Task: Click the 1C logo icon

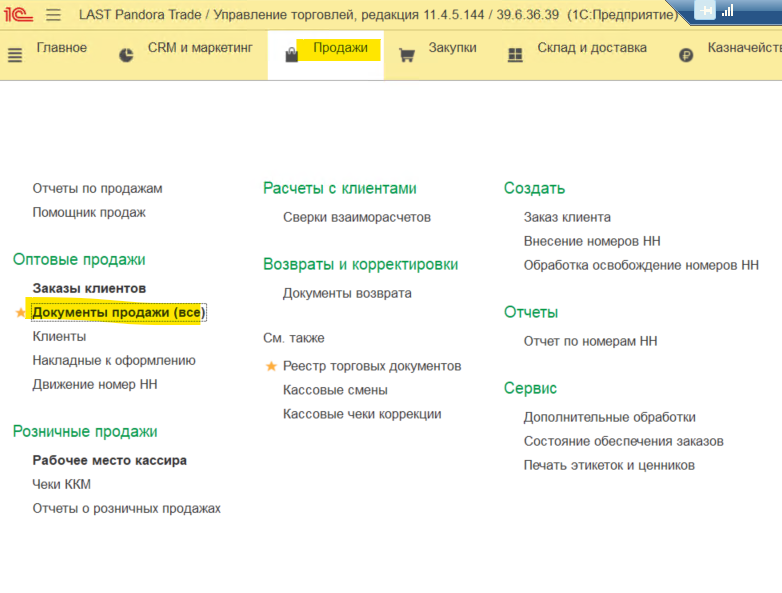Action: [x=18, y=14]
